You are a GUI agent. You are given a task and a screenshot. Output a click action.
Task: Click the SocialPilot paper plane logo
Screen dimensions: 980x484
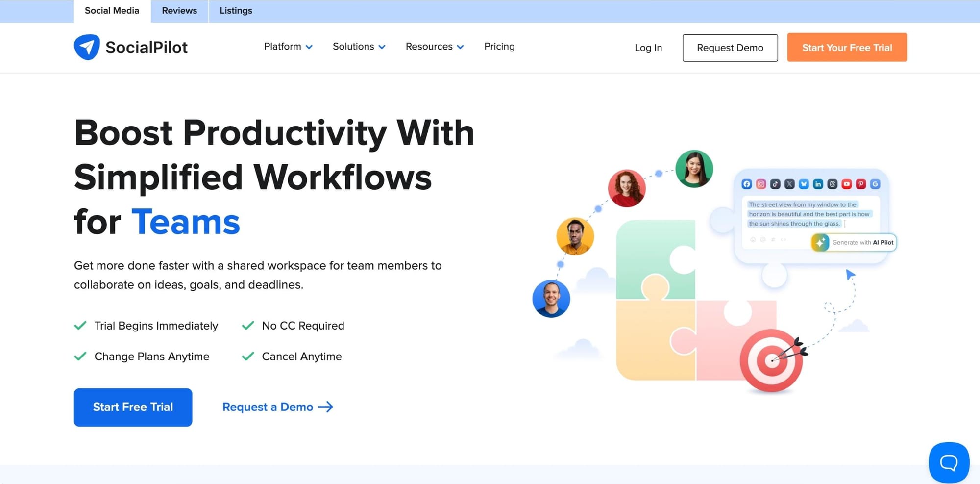(87, 47)
